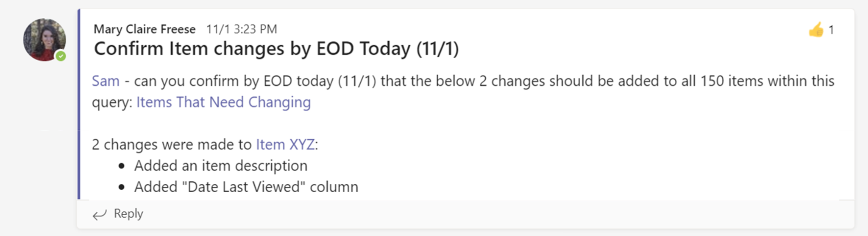Click the text 2 changes were made to
This screenshot has height=236, width=868.
click(x=172, y=145)
